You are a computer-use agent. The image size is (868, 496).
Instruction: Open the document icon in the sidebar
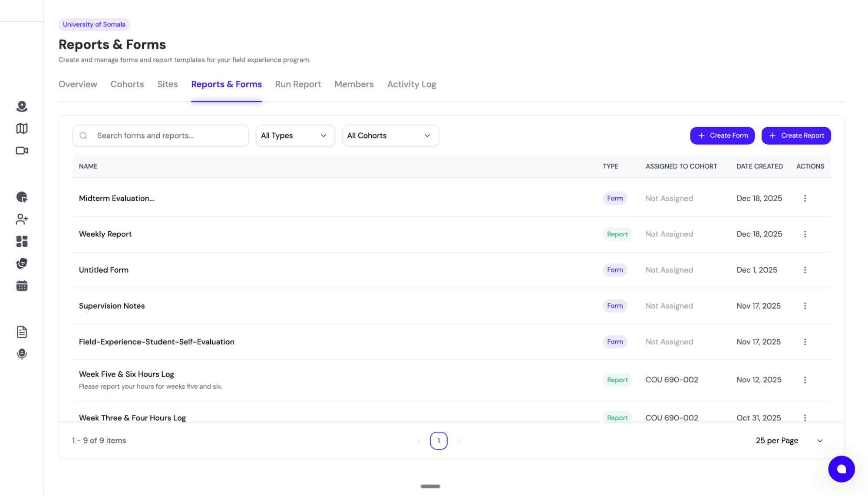[21, 332]
